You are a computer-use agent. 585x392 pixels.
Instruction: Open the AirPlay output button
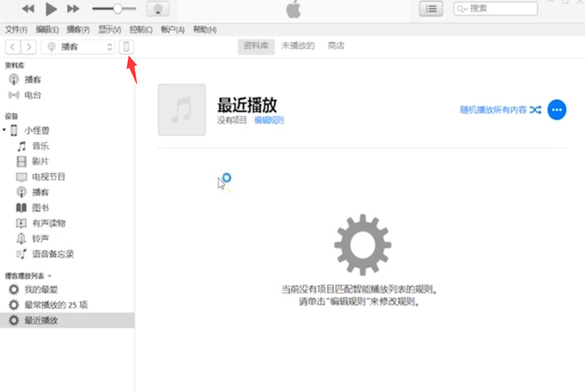pyautogui.click(x=158, y=9)
